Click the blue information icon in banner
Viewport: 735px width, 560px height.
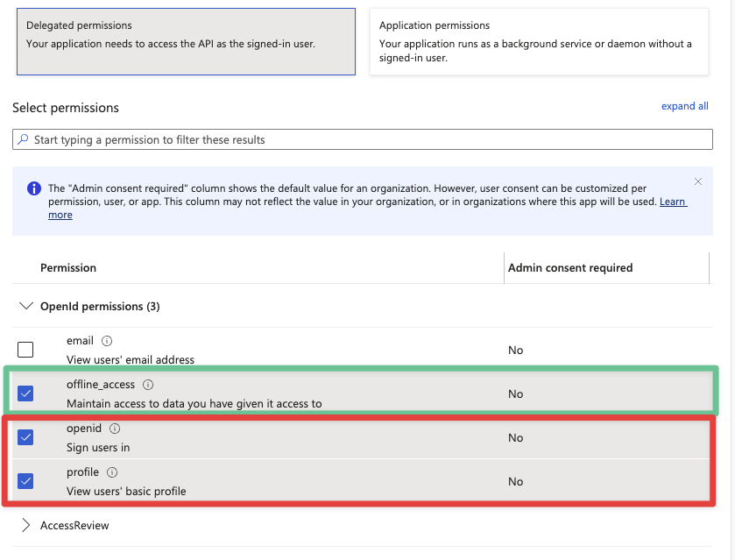tap(34, 188)
